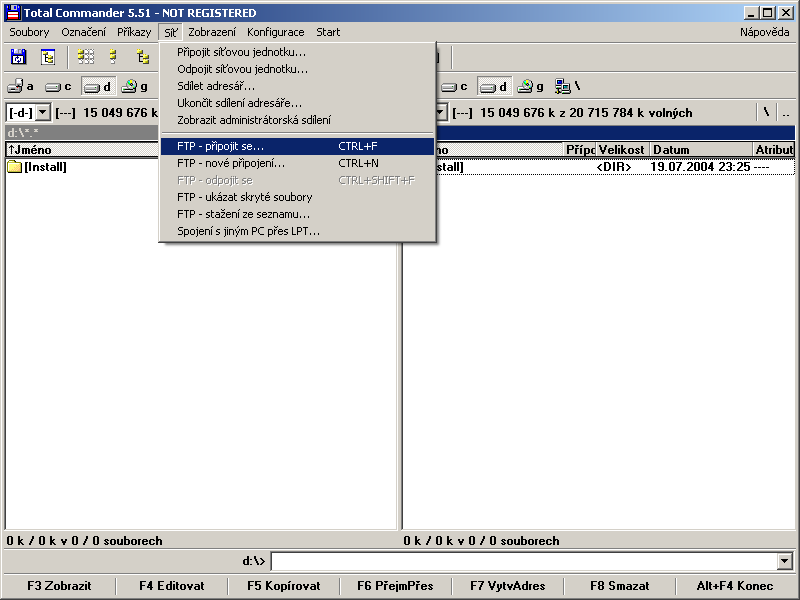
Task: Choose FTP - připojit se
Action: (298, 146)
